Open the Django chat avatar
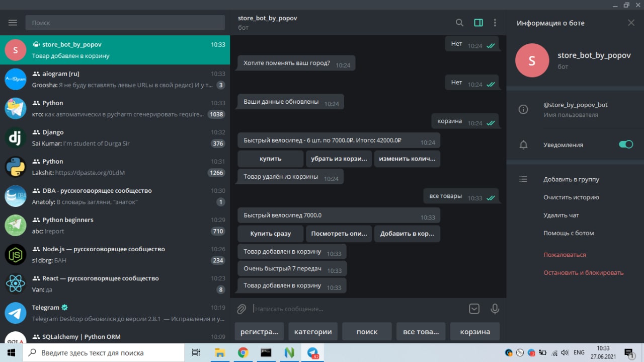This screenshot has width=644, height=362. coord(16,138)
